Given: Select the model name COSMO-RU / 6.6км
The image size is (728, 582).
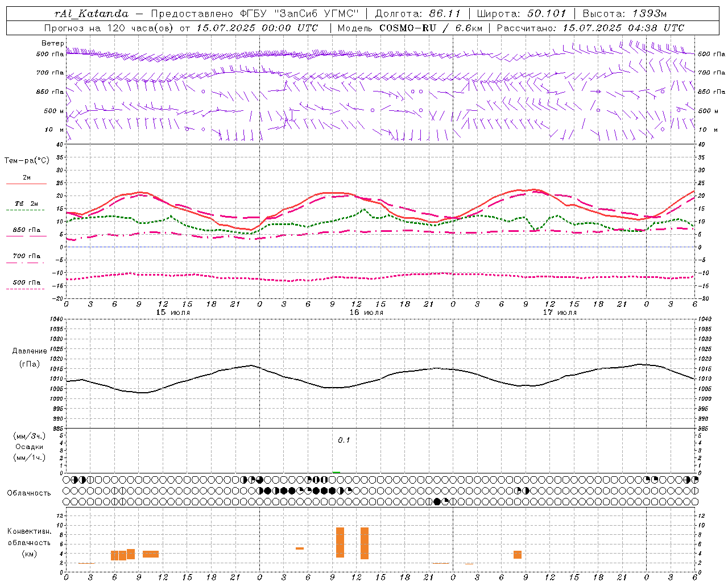Looking at the screenshot, I should tap(432, 28).
